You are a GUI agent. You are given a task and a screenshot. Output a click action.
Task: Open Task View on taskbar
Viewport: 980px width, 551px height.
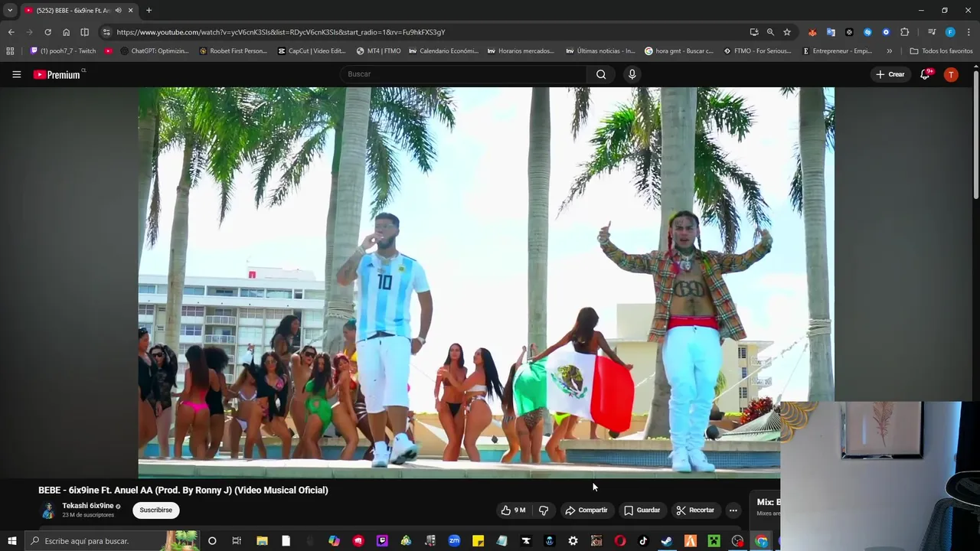pyautogui.click(x=237, y=541)
